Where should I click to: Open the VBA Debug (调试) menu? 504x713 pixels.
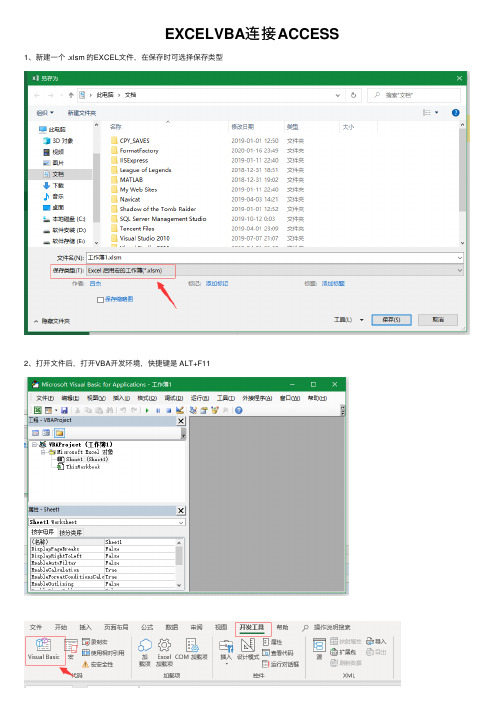(174, 398)
